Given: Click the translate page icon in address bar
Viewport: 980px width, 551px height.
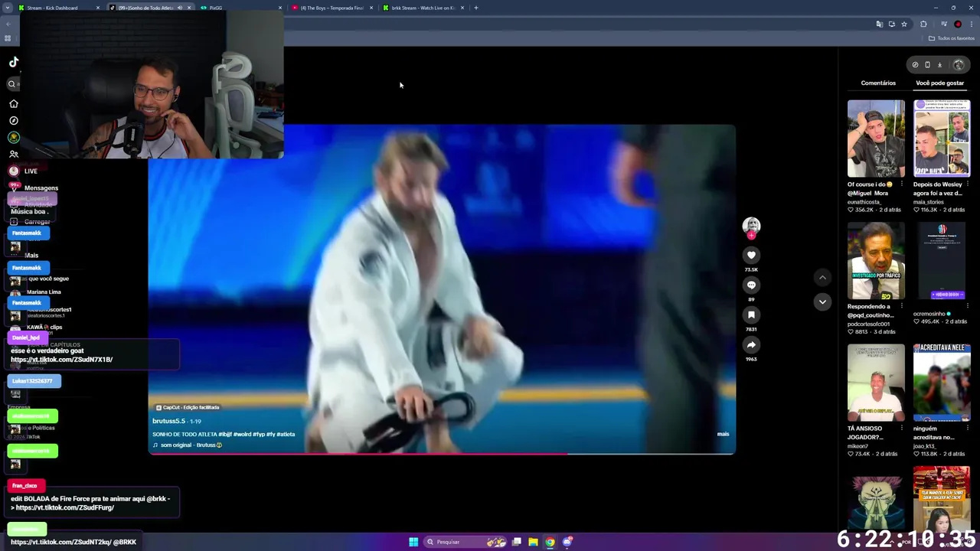Looking at the screenshot, I should (879, 24).
